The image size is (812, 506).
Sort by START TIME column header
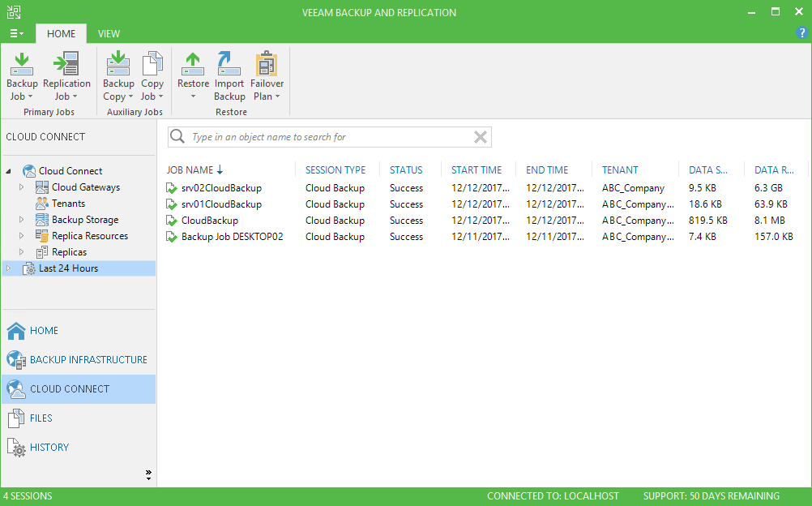click(478, 170)
